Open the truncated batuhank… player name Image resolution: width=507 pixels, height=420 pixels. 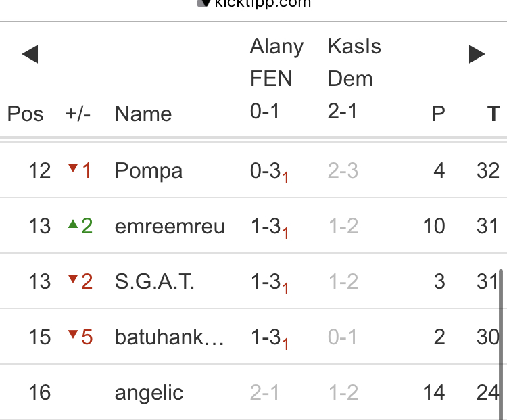point(169,337)
